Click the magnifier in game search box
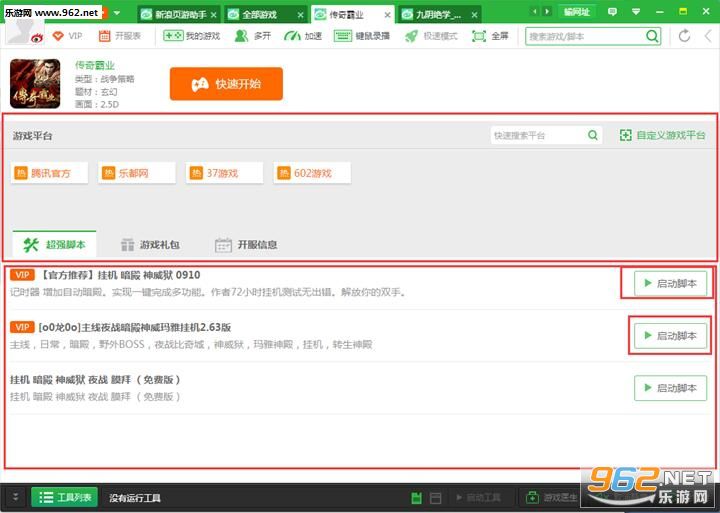The width and height of the screenshot is (720, 513). (x=652, y=36)
